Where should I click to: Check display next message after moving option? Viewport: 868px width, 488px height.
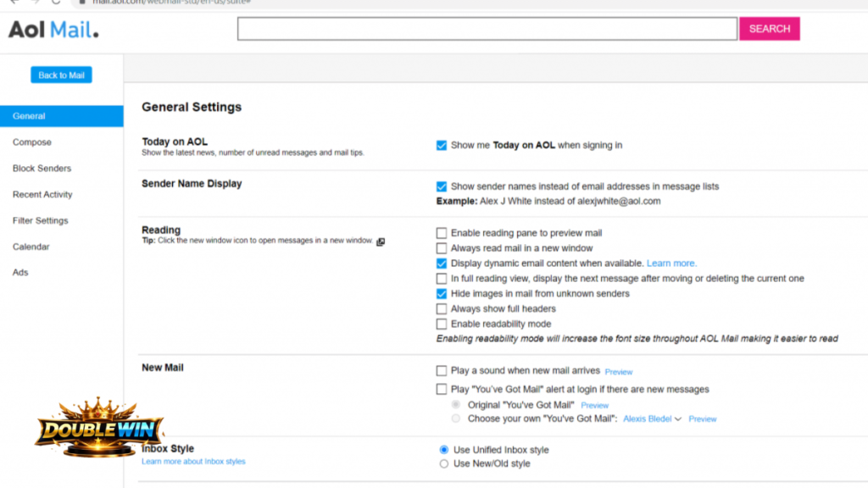coord(441,279)
